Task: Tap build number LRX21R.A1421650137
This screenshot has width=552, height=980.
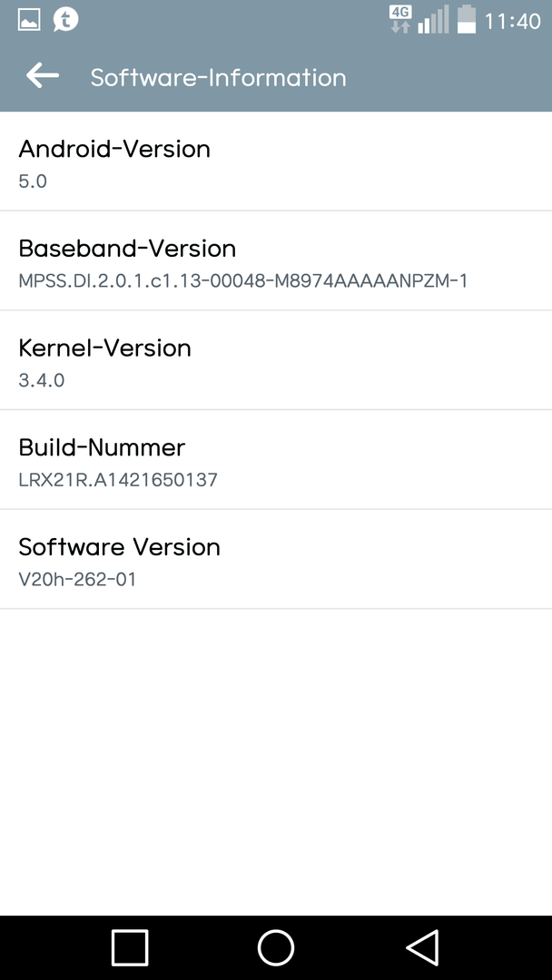Action: pyautogui.click(x=118, y=479)
